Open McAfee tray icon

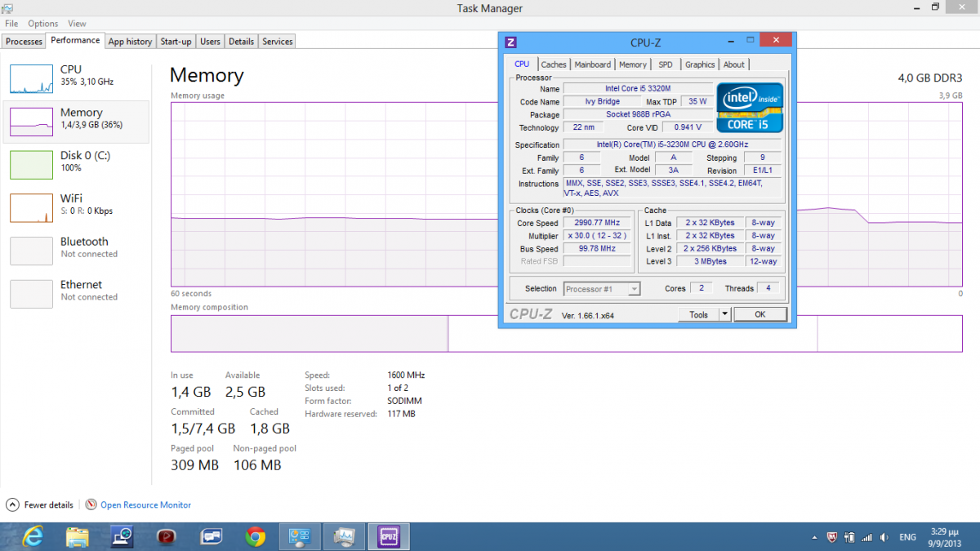(x=832, y=537)
